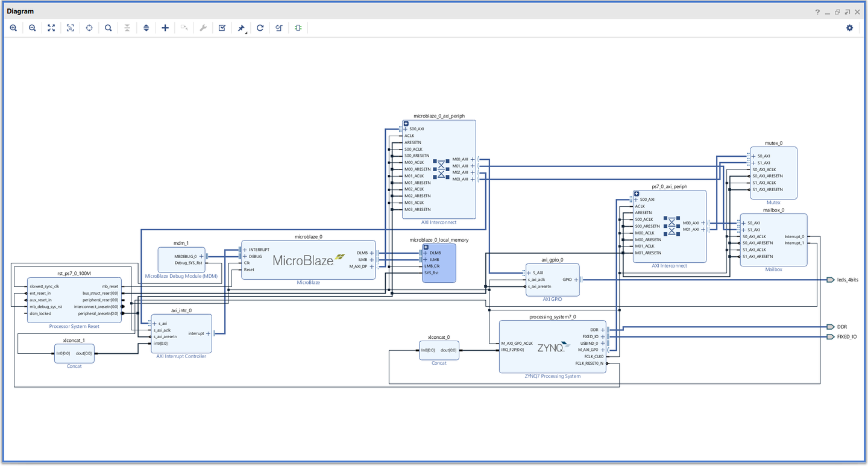Open the pin dropdown in the toolbar
868x466 pixels.
pos(242,28)
